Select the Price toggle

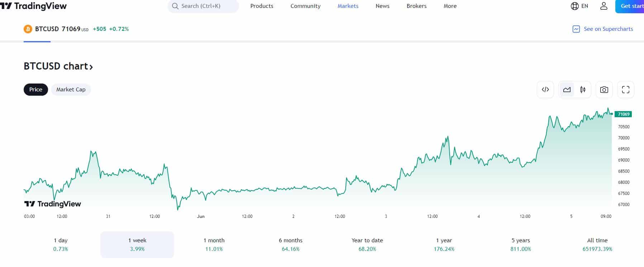(36, 90)
